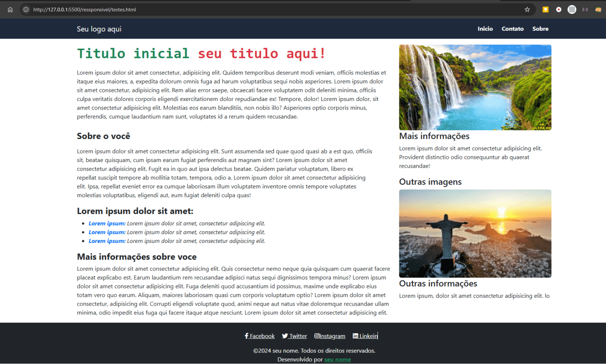Click the 'Seu logo aqui' site logo
606x364 pixels.
(99, 28)
